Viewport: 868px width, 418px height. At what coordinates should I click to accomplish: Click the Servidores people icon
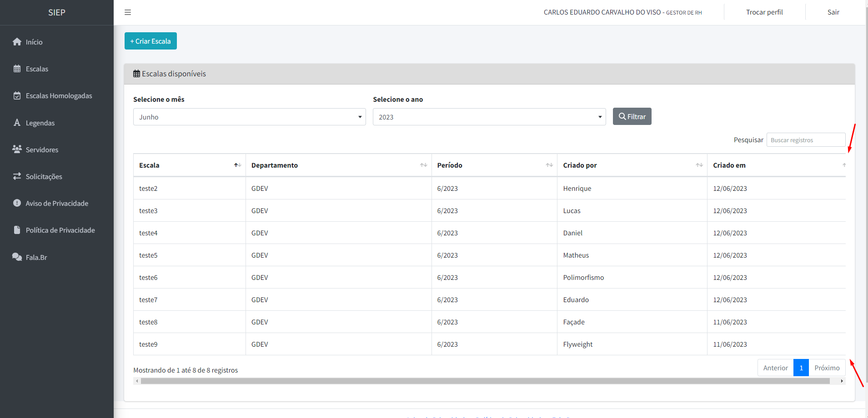coord(17,149)
